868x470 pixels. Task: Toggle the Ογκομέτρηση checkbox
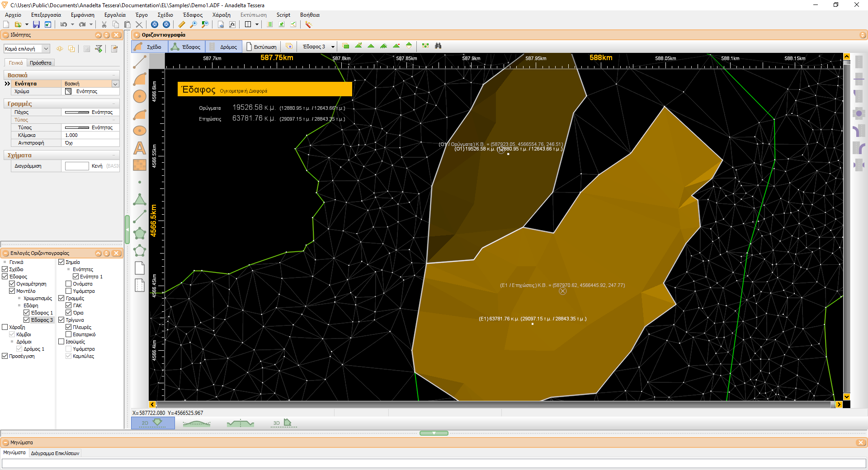[12, 284]
